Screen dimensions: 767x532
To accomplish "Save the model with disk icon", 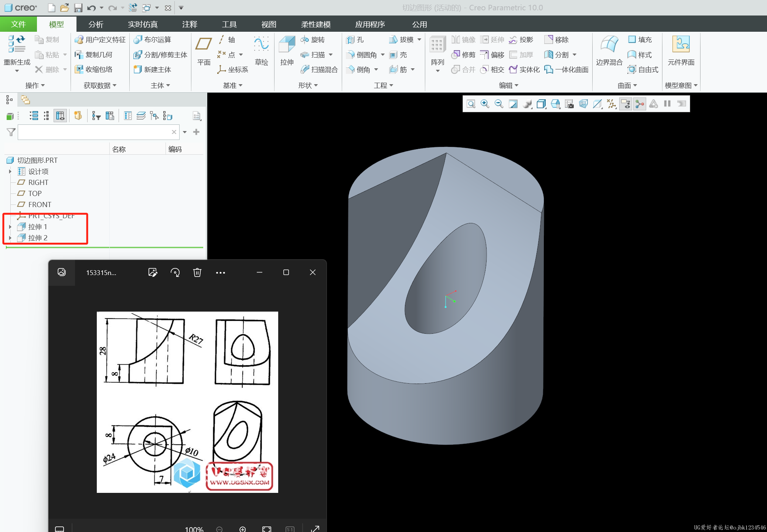I will click(78, 8).
